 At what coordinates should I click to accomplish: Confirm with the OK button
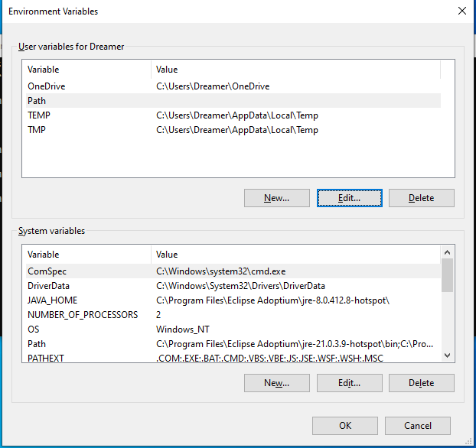(x=345, y=426)
